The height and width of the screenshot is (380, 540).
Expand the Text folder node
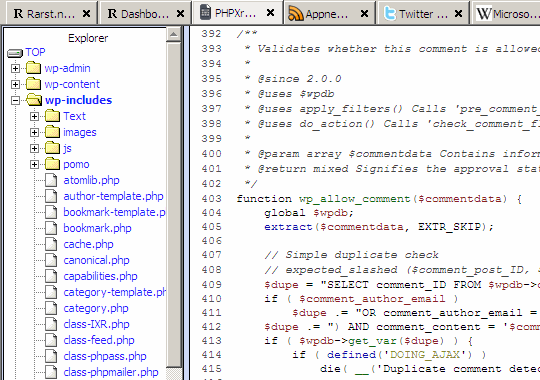coord(34,116)
